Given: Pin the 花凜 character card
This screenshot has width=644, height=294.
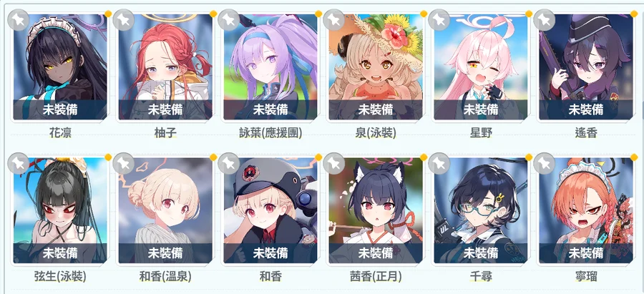Looking at the screenshot, I should point(18,19).
